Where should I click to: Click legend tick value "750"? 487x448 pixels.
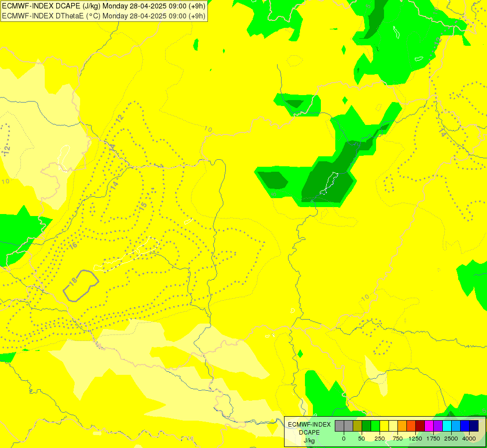click(x=397, y=439)
